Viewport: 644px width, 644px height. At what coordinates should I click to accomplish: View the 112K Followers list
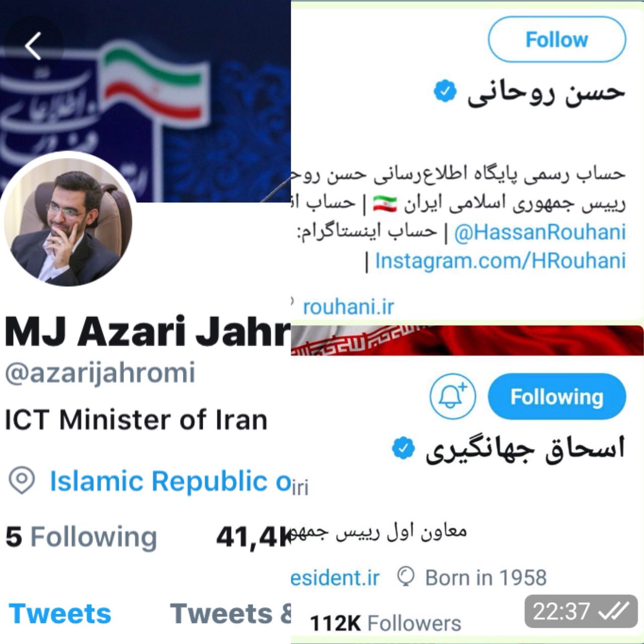(385, 623)
